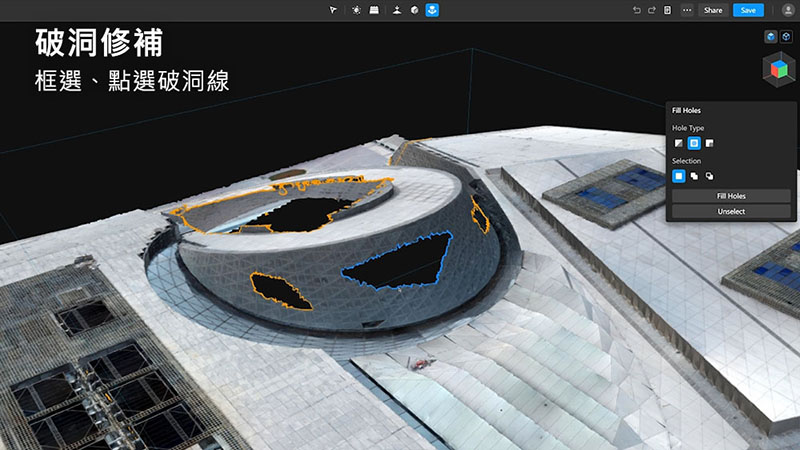Viewport: 800px width, 450px height.
Task: Undo the last action
Action: [x=637, y=10]
